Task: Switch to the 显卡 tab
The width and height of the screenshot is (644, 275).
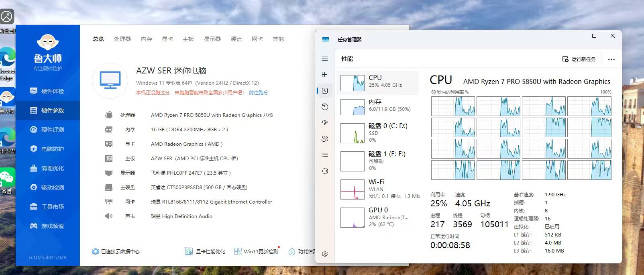Action: (167, 39)
